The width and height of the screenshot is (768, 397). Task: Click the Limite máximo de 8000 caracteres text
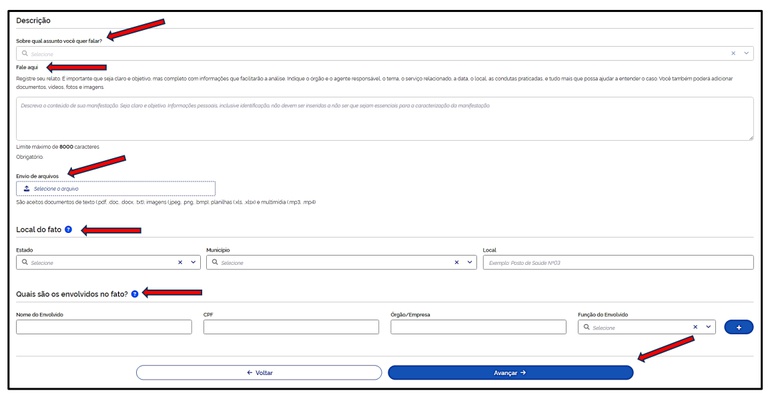click(58, 147)
